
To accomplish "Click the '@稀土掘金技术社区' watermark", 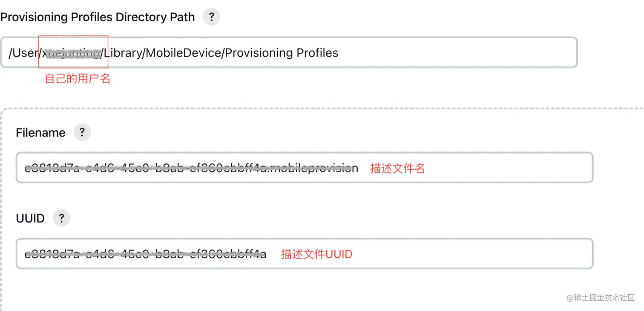I will tap(601, 297).
